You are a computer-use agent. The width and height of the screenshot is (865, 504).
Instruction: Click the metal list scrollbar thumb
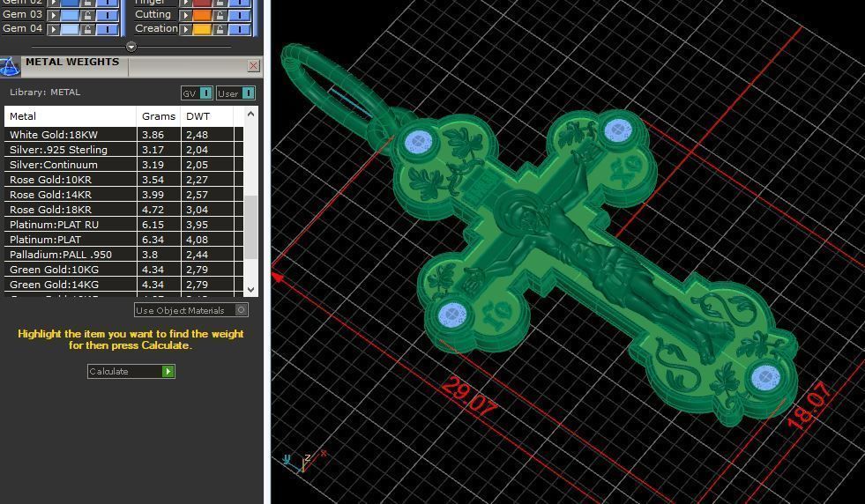tap(251, 226)
